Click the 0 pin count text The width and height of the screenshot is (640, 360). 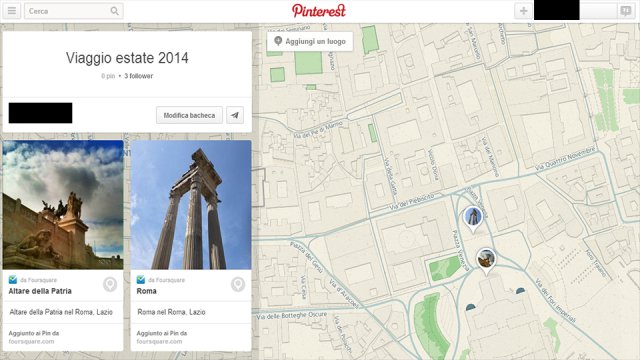[108, 76]
